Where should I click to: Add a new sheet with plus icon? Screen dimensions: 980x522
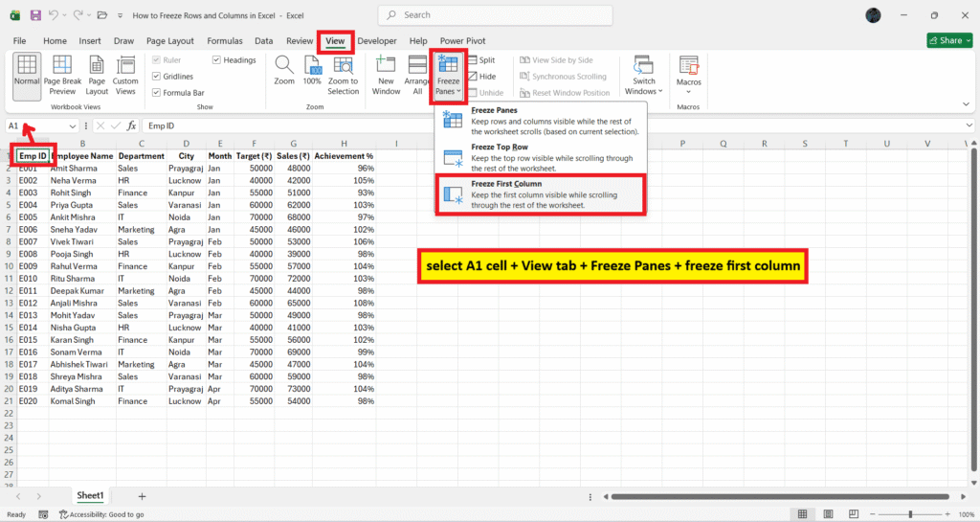pos(142,496)
